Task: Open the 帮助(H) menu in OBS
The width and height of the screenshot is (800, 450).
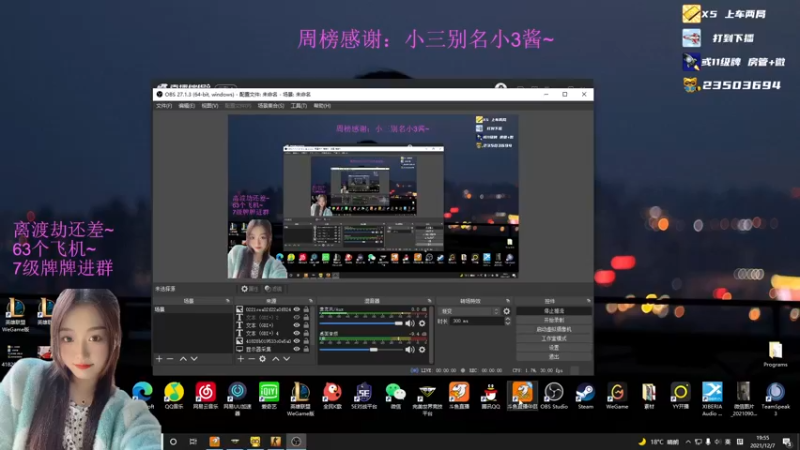Action: pyautogui.click(x=322, y=106)
